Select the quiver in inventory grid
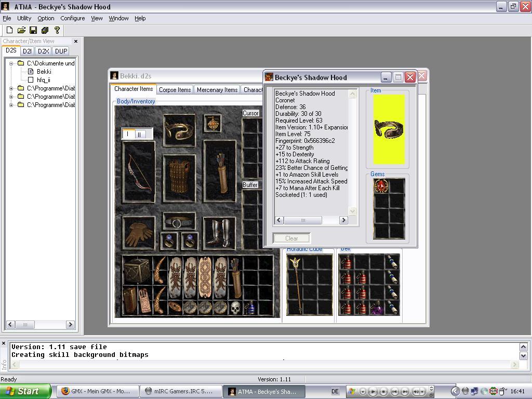This screenshot has height=399, width=532. coord(235,277)
